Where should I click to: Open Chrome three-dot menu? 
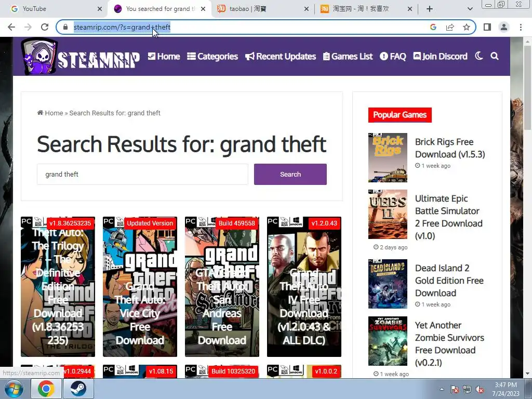[x=521, y=27]
